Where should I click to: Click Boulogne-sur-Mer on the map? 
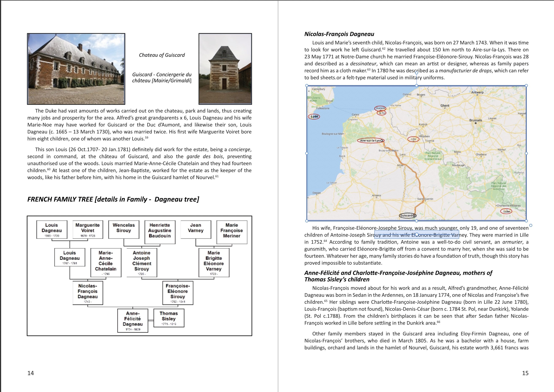click(333, 134)
